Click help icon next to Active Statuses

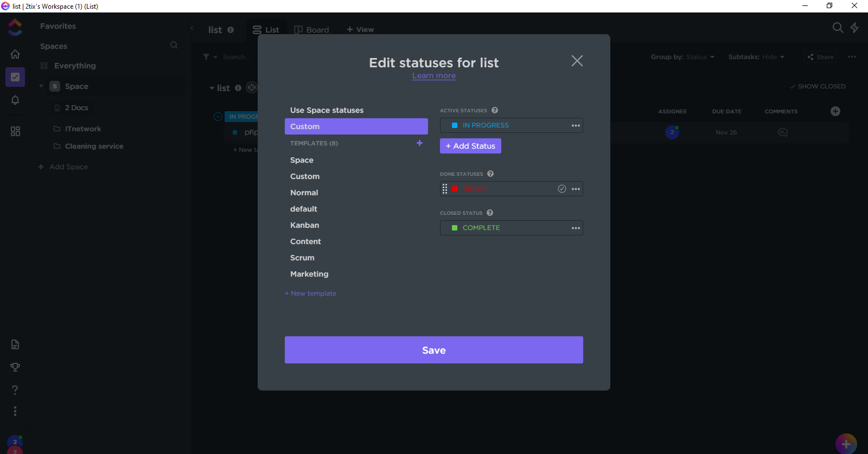(495, 110)
